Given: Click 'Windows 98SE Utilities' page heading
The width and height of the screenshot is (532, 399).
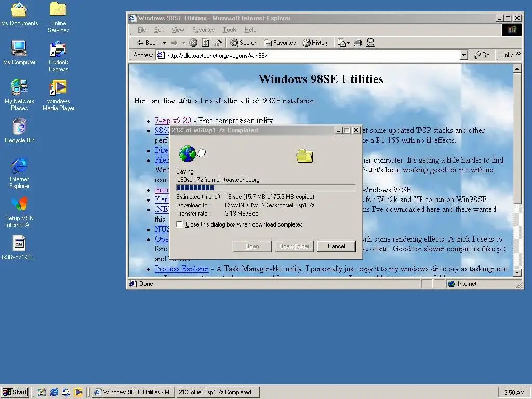Looking at the screenshot, I should (321, 79).
